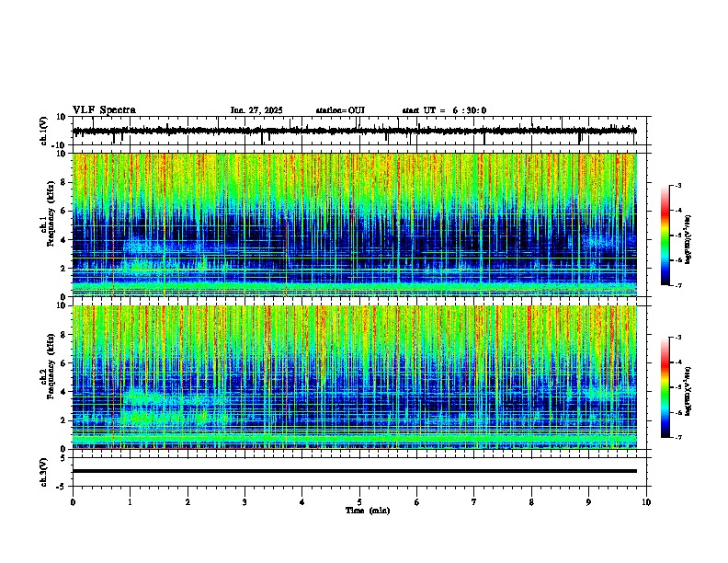Click the "ch.1(V)" waveform axis label
Image resolution: width=728 pixels, height=563 pixels.
(x=44, y=130)
